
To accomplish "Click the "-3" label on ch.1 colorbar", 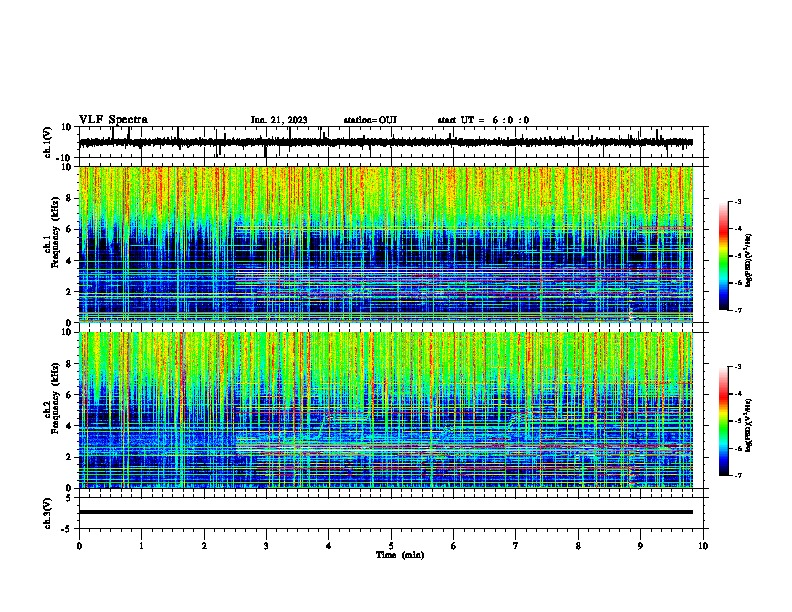I will coord(737,201).
